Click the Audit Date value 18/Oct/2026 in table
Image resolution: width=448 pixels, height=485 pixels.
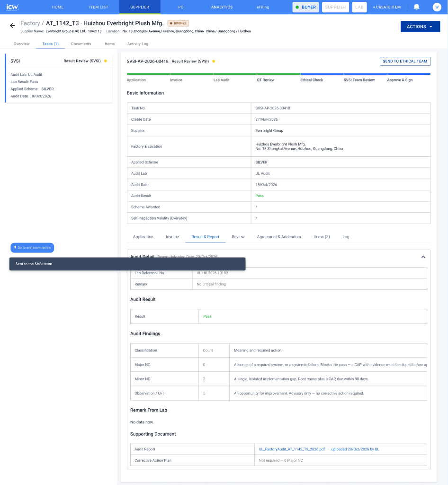(266, 185)
